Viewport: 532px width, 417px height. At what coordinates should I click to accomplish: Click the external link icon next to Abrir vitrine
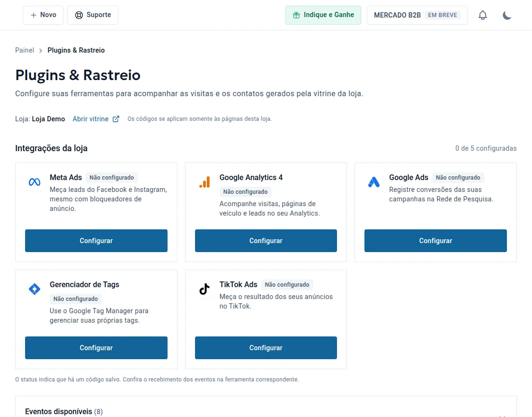pos(115,119)
